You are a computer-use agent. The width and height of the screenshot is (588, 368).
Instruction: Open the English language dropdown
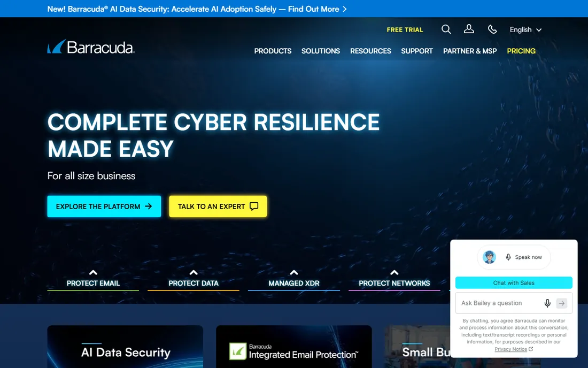[525, 29]
